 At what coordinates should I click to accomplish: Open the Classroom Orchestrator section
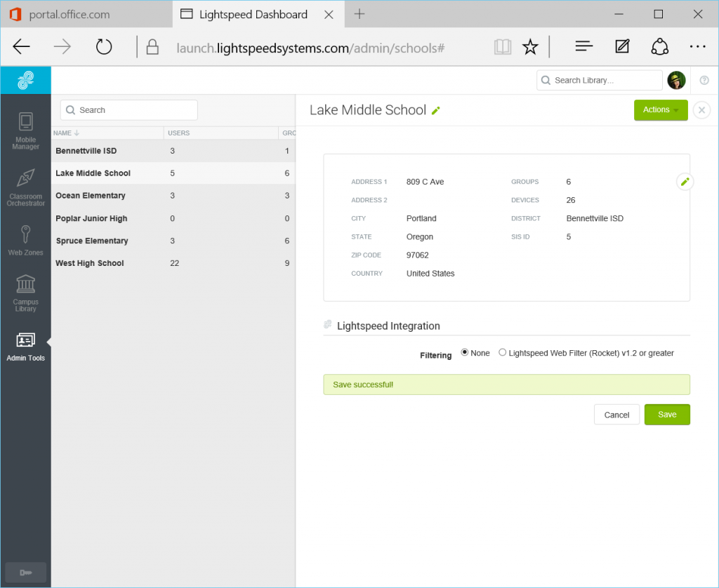(x=26, y=187)
